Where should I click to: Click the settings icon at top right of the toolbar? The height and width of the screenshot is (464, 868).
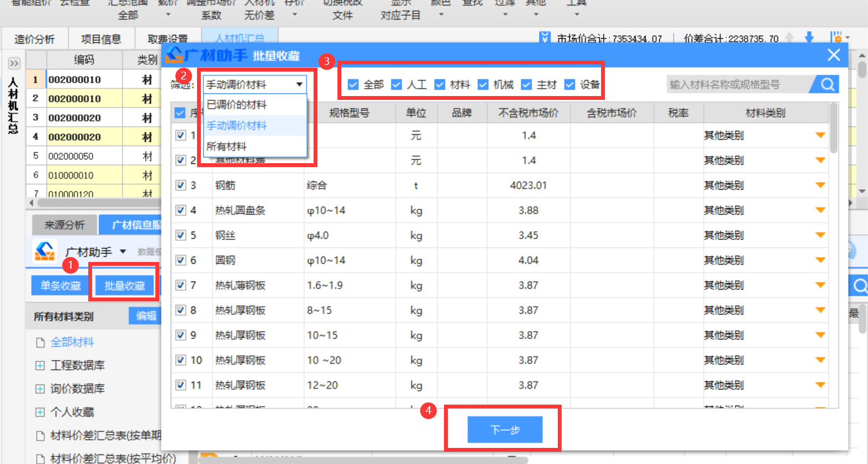click(x=837, y=38)
